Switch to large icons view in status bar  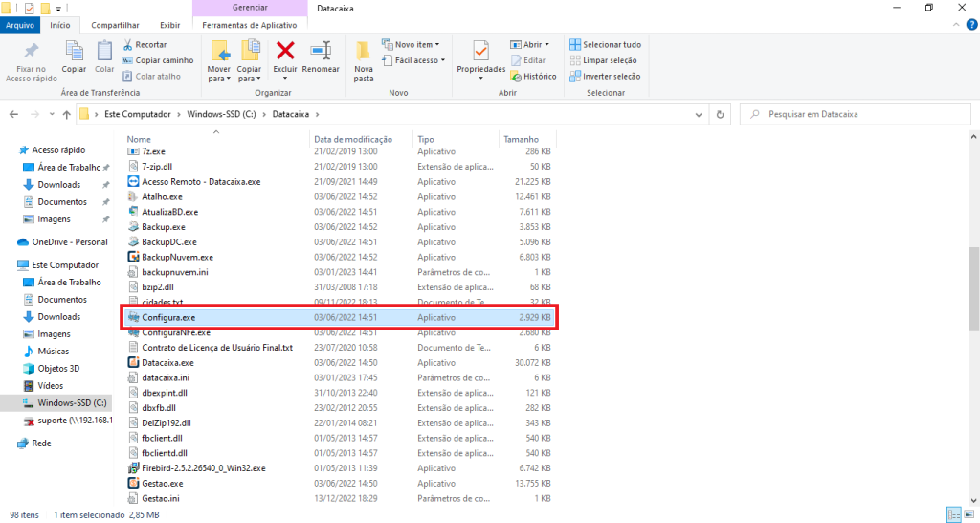coord(969,515)
